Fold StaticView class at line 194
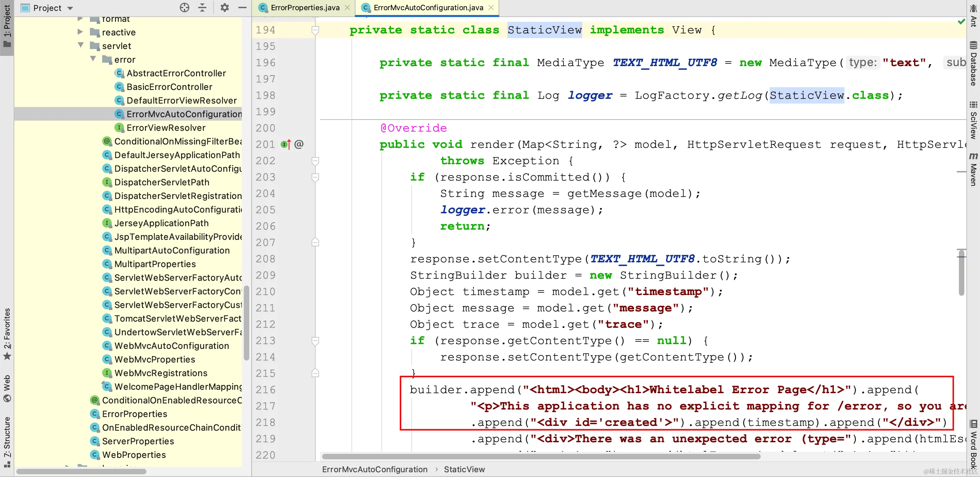 click(315, 30)
